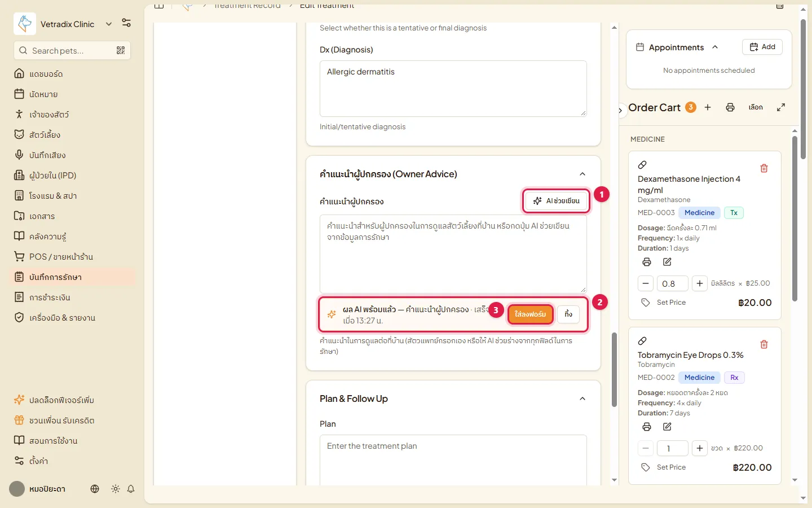
Task: Click the Search pets field
Action: 72,50
